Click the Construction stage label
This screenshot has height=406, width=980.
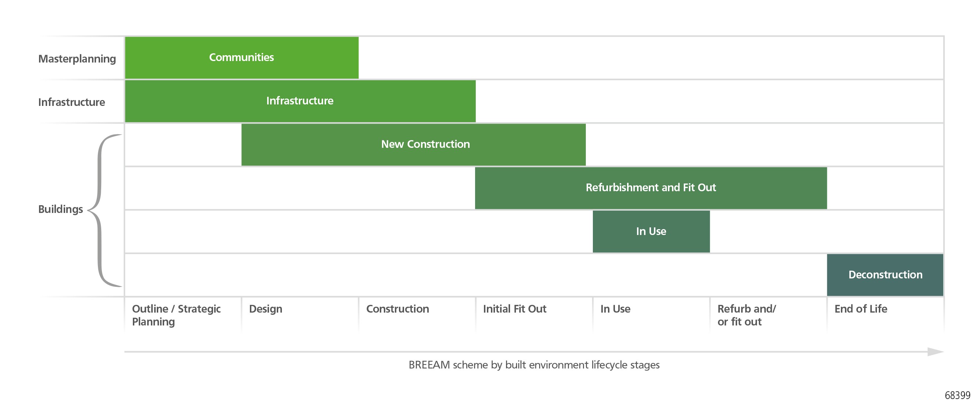397,309
